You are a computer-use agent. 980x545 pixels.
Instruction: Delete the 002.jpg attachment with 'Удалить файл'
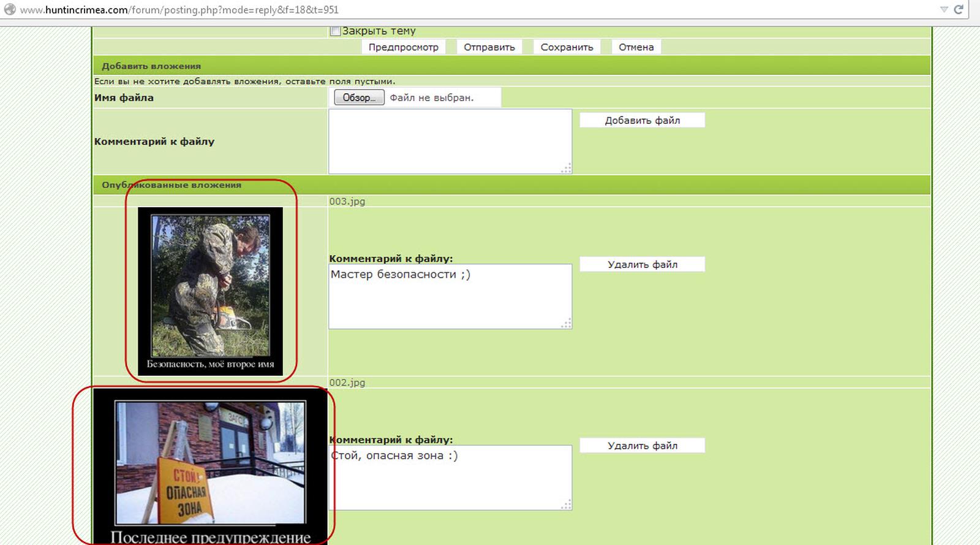[642, 446]
